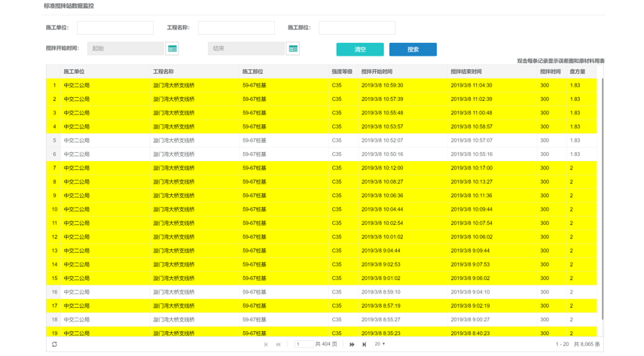Sort by 搅拌开始时间 column header
Viewport: 644px width, 356px height.
377,72
